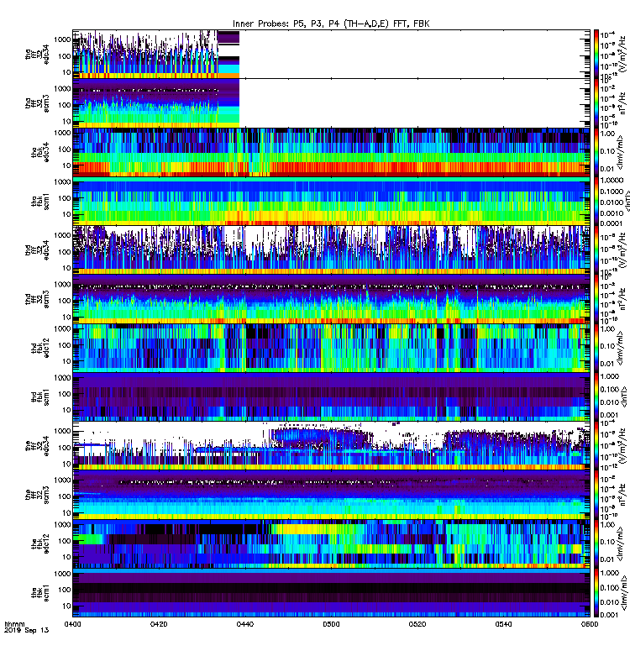This screenshot has width=630, height=672.
Task: Click the nT²/Hz unit label beside tha scm3 color bar
Action: pos(622,102)
